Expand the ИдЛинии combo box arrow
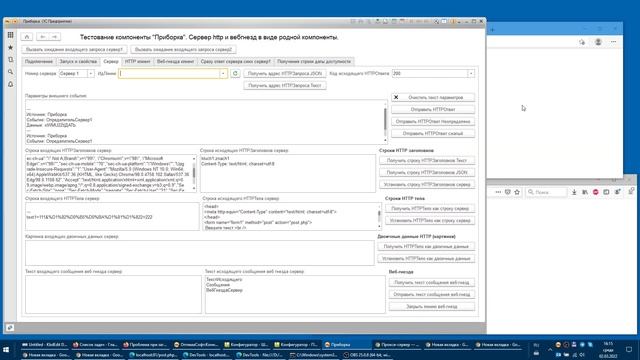 tap(223, 73)
